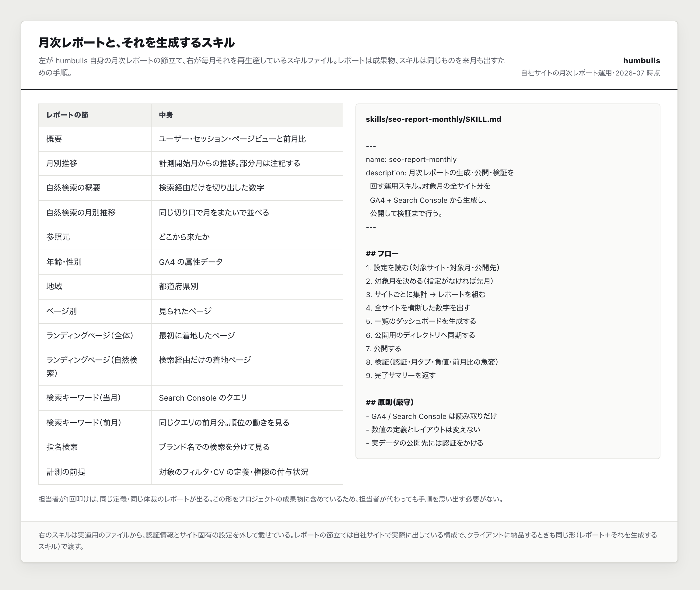
Task: Click the cell 見られたページ
Action: tap(247, 311)
